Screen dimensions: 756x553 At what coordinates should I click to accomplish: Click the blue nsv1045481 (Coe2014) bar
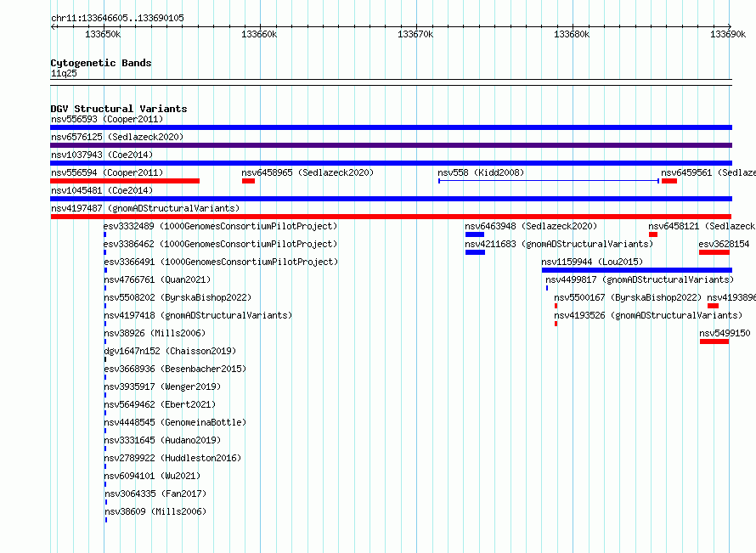[x=391, y=199]
